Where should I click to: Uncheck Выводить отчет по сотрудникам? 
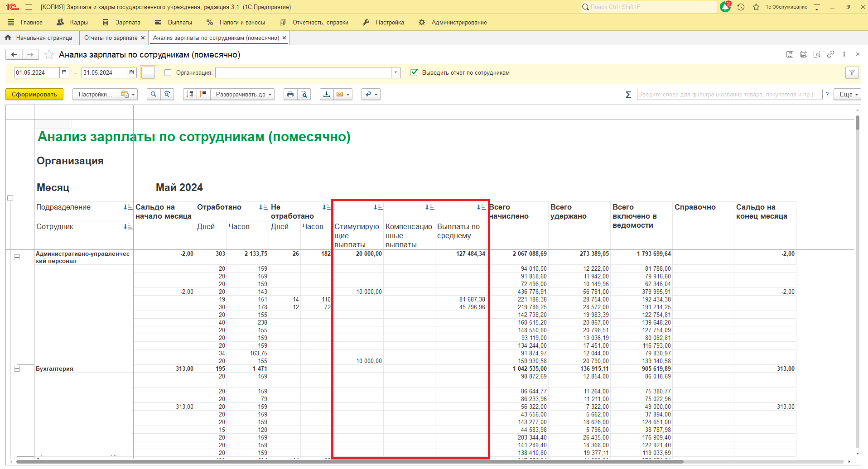(414, 72)
